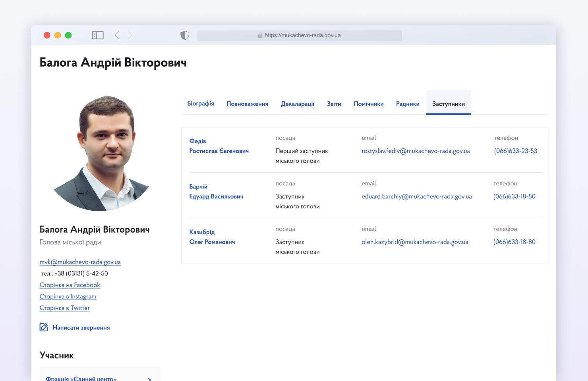Open the Радники tab
The width and height of the screenshot is (588, 381).
[x=408, y=104]
